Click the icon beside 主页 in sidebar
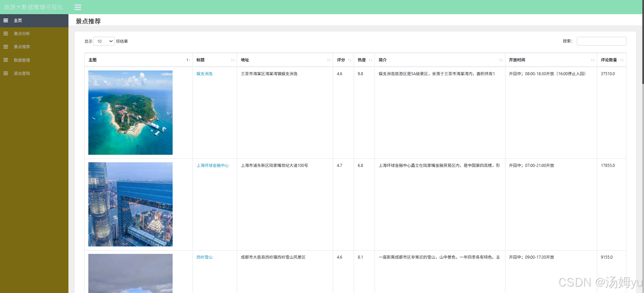 (x=6, y=21)
